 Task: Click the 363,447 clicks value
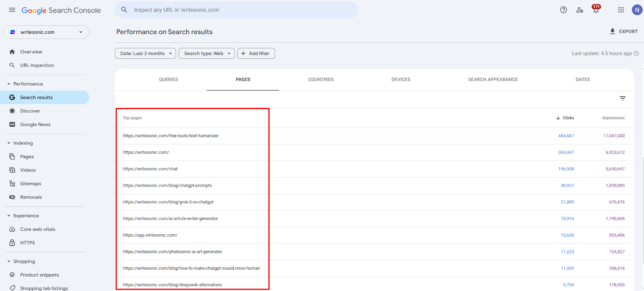click(566, 153)
